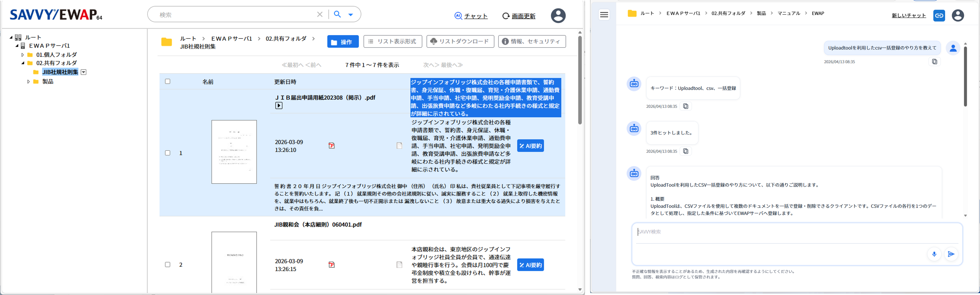
Task: Open the JIB届出申請用紙202308 pdf thumbnail
Action: [x=234, y=152]
